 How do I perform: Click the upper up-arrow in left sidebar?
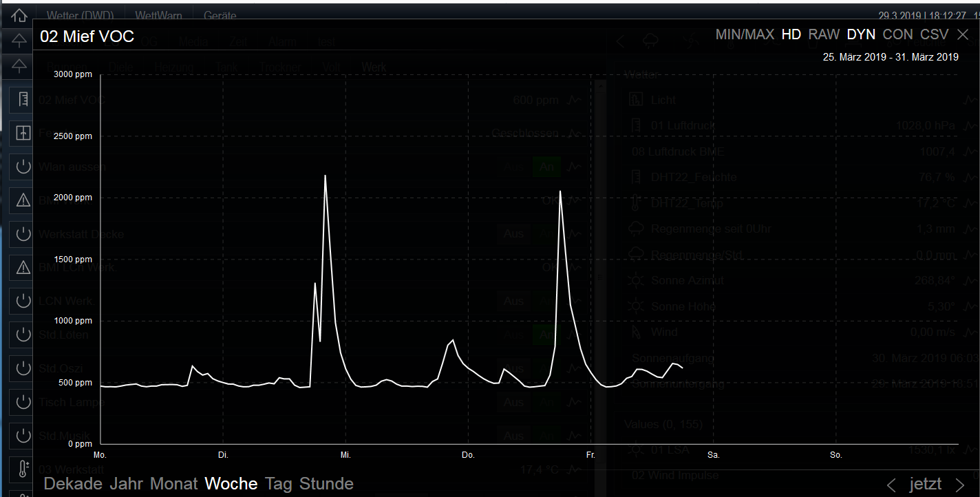point(19,41)
